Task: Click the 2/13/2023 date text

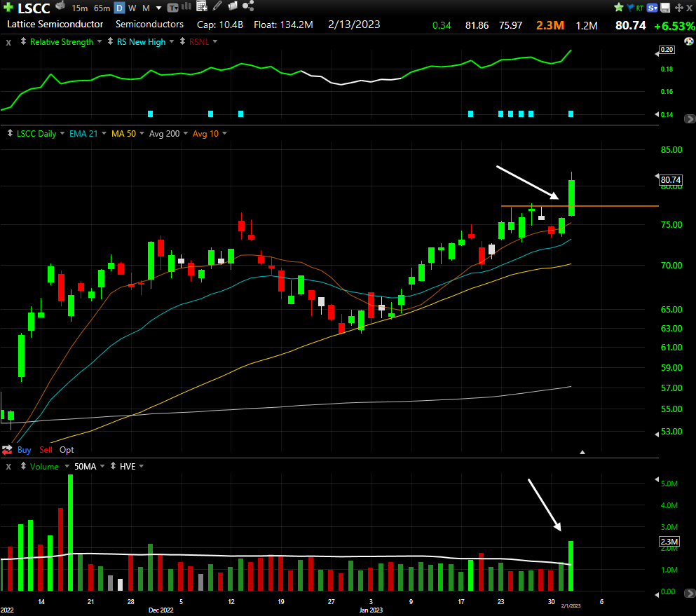Action: point(354,25)
